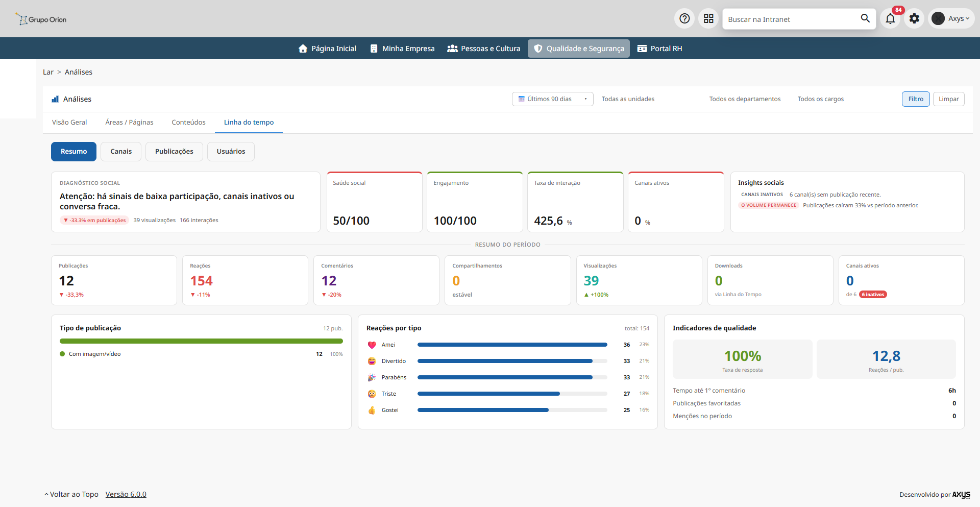This screenshot has height=507, width=980.
Task: Click the Lar breadcrumb link
Action: coord(48,72)
